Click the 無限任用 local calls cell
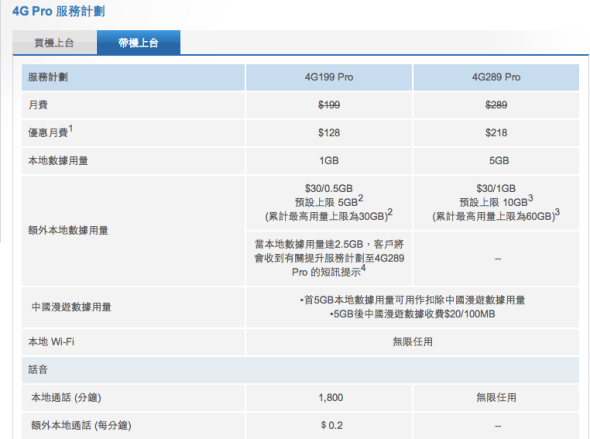This screenshot has width=590, height=439. click(x=496, y=398)
